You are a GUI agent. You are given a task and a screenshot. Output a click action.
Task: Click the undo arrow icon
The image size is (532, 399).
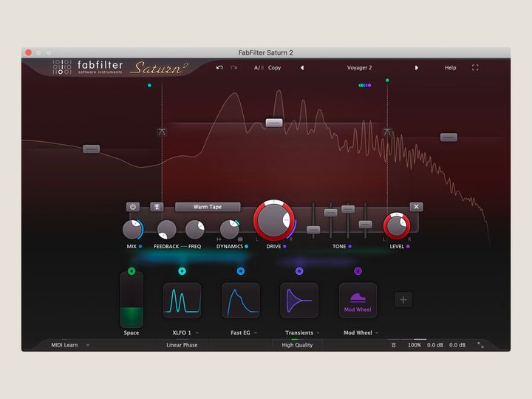(x=219, y=67)
